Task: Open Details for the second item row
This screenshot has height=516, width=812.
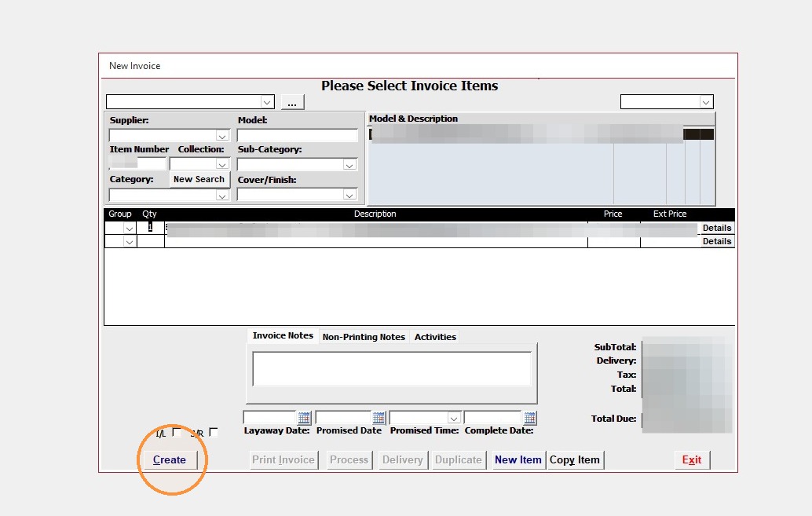Action: point(717,241)
